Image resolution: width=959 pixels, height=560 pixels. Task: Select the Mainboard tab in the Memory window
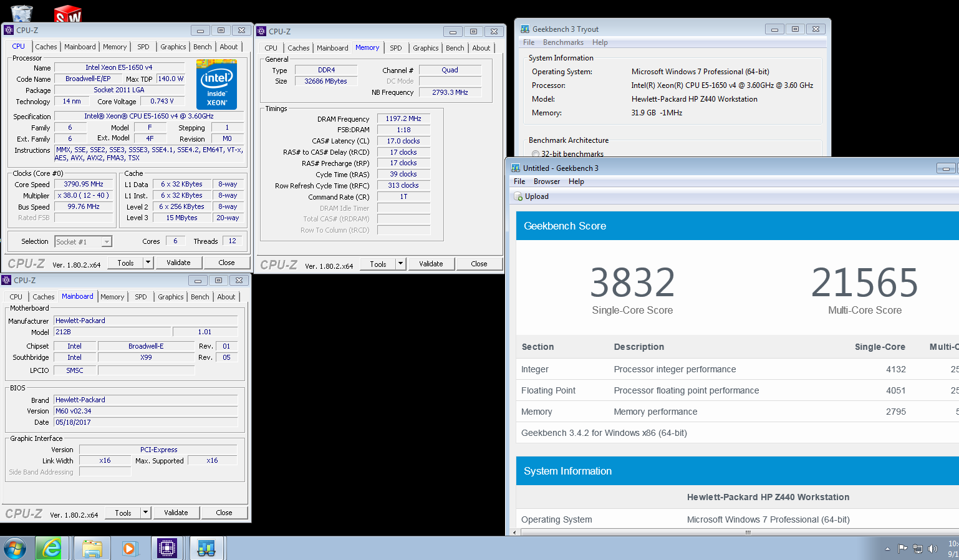(332, 48)
